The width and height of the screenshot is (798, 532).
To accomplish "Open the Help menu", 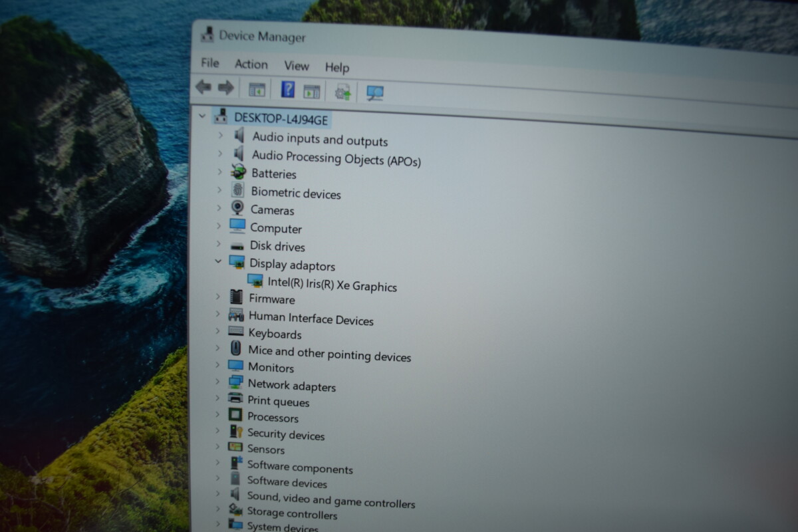I will [337, 67].
